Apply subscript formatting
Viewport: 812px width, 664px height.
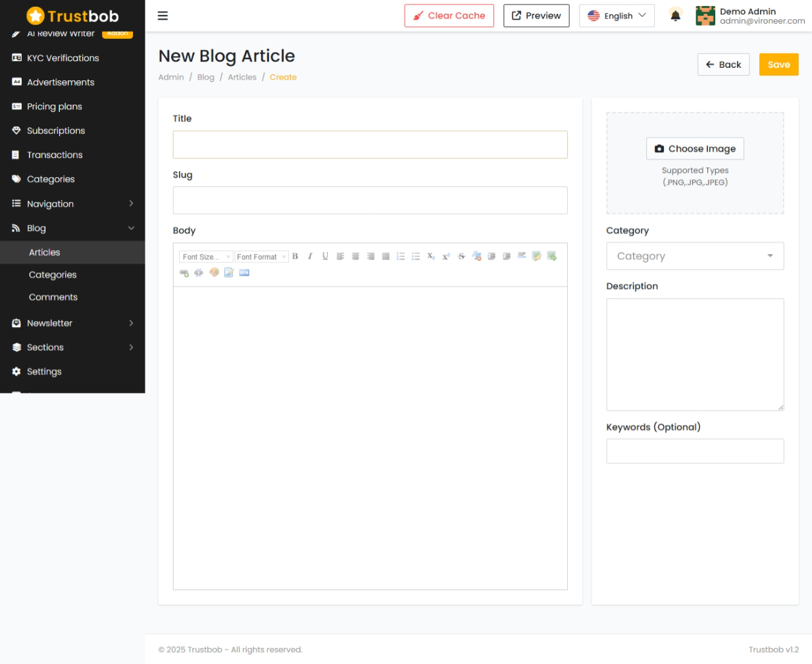431,256
